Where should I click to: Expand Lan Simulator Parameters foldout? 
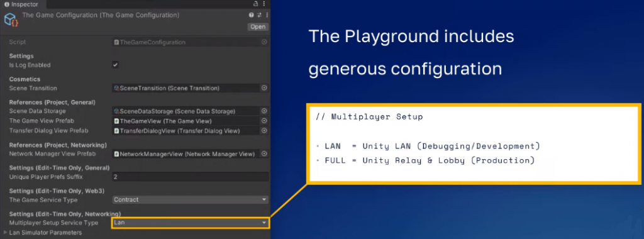coord(5,233)
